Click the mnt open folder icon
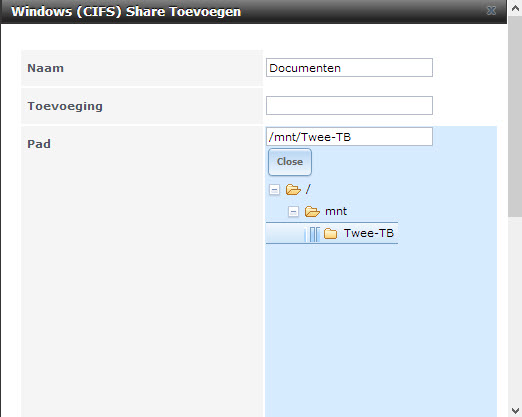522x417 pixels. [312, 211]
